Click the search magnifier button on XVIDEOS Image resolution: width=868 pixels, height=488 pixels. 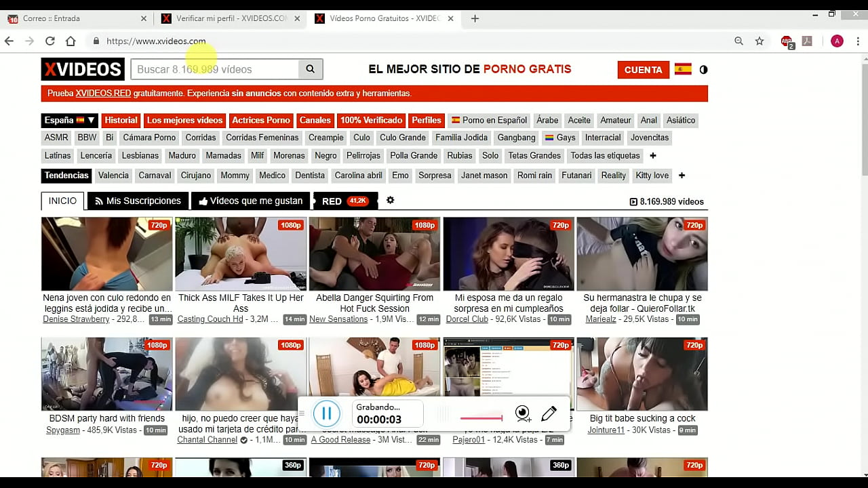point(310,69)
